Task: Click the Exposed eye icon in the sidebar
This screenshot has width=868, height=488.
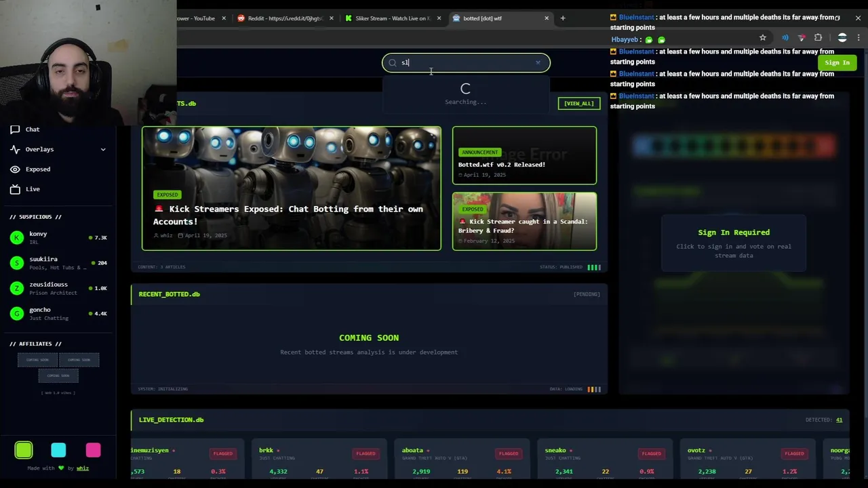Action: pos(15,169)
